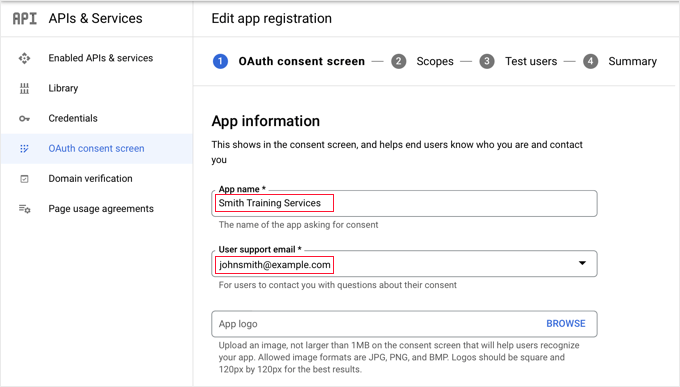Click 'The name of the app asking for consent' hint
The image size is (680, 387).
(x=298, y=225)
